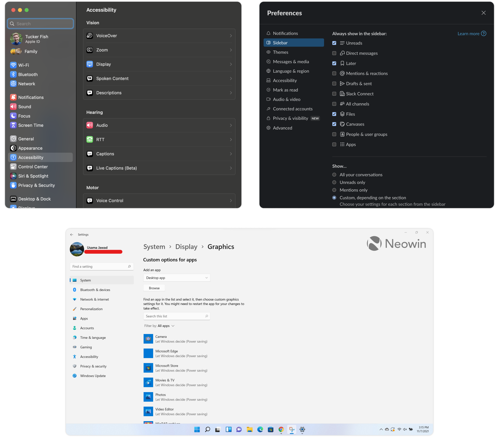
Task: Click the Zoom magnifier icon in Vision section
Action: click(x=90, y=50)
